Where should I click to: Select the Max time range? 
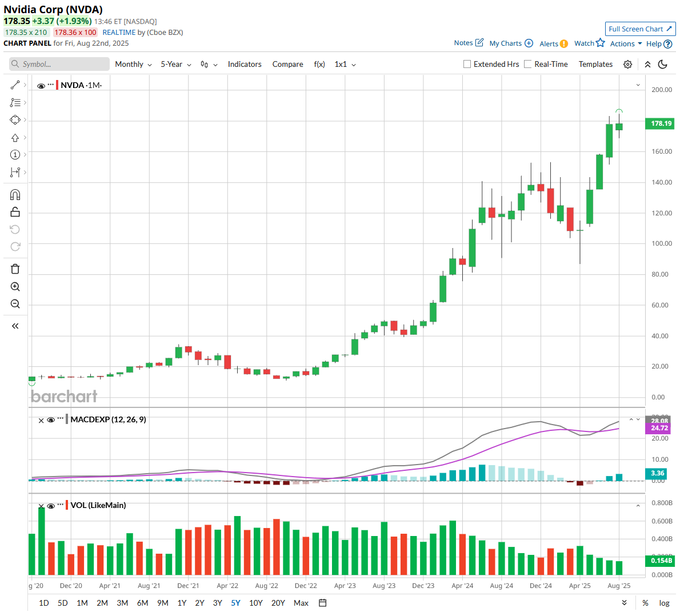tap(301, 603)
